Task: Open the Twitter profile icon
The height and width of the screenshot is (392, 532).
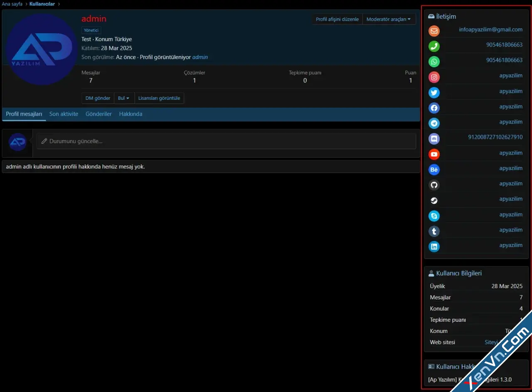Action: [x=434, y=92]
